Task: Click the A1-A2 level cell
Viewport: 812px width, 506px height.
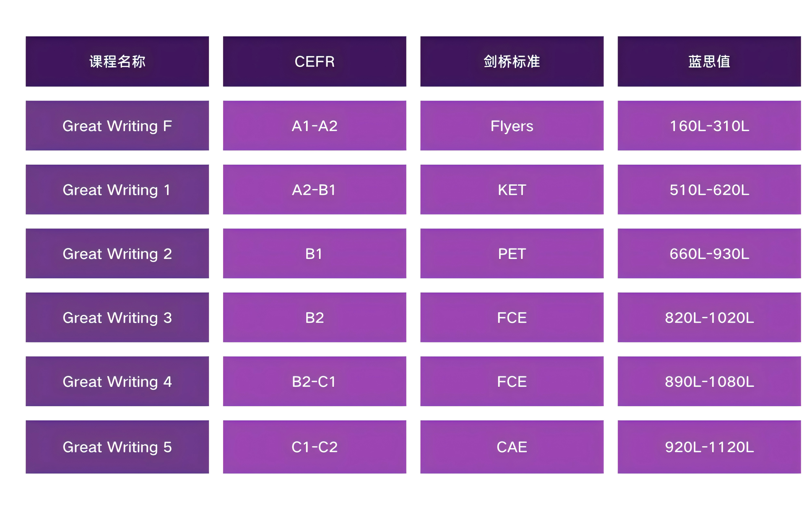Action: coord(314,126)
